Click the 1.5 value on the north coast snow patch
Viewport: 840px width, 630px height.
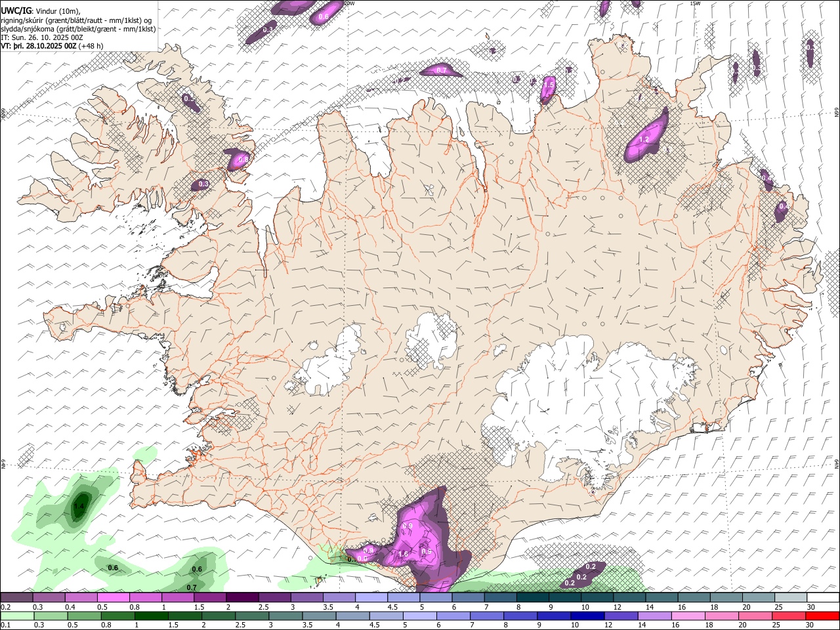[549, 85]
